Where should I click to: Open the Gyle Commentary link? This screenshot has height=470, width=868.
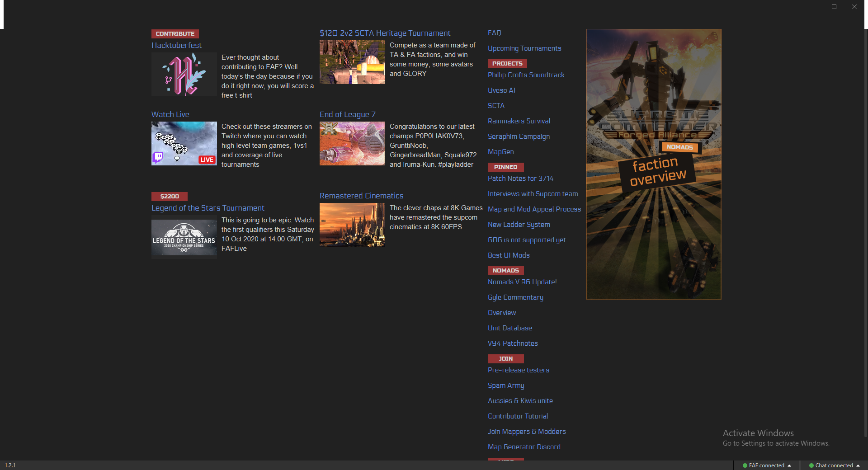coord(515,297)
